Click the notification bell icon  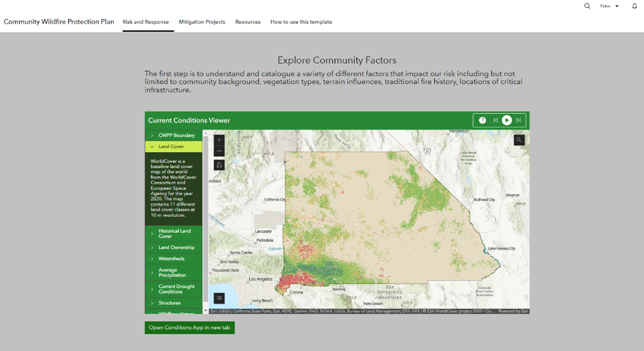[634, 6]
